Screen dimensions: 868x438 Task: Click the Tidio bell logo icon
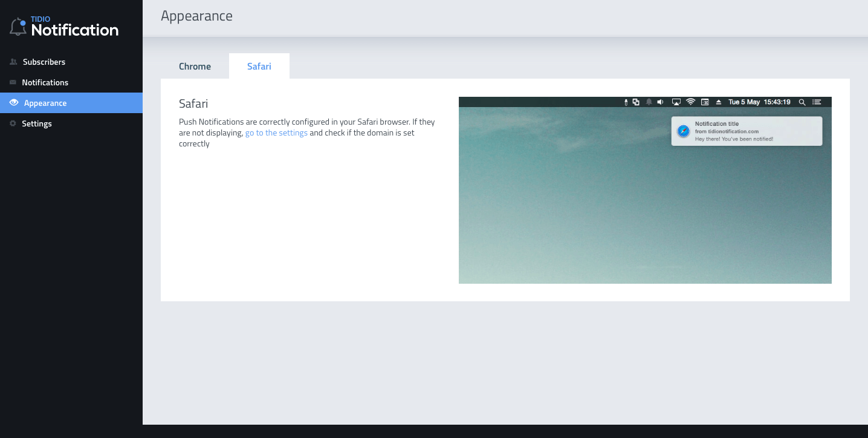click(18, 27)
